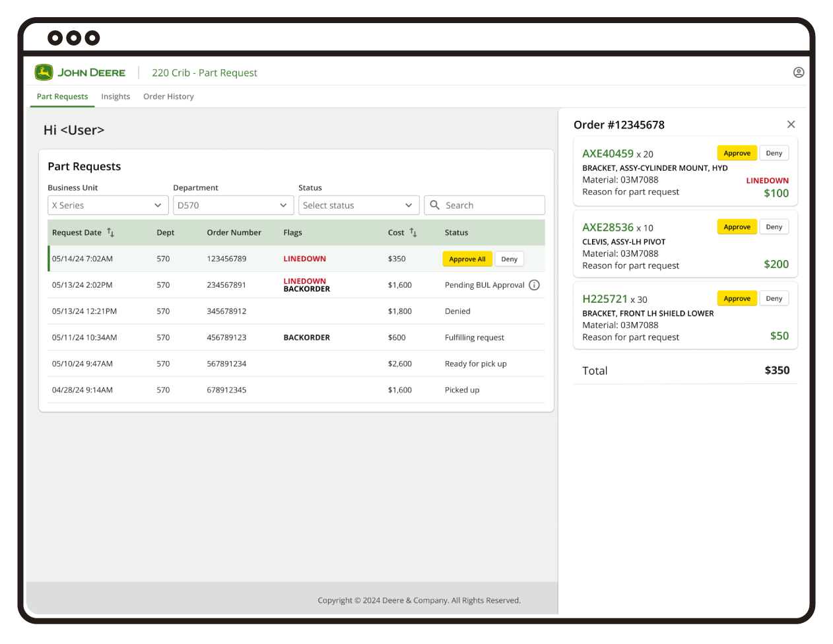Click the Dept column header
Screen dimensions: 833x644
click(x=166, y=232)
